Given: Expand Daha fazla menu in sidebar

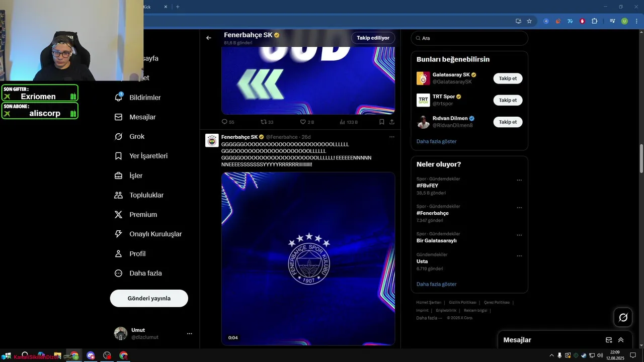Looking at the screenshot, I should pyautogui.click(x=138, y=273).
